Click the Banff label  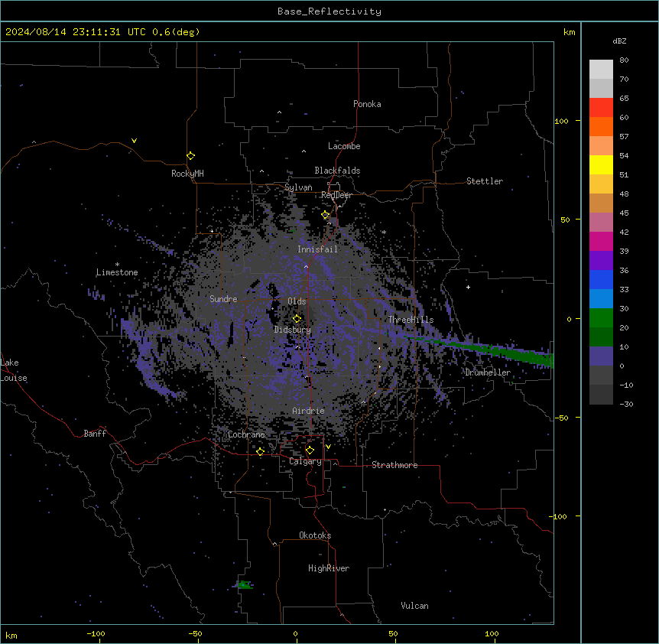click(x=95, y=434)
